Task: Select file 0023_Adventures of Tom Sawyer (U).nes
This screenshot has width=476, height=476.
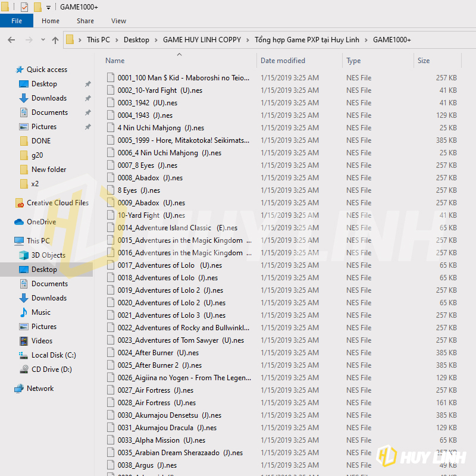Action: click(x=181, y=340)
